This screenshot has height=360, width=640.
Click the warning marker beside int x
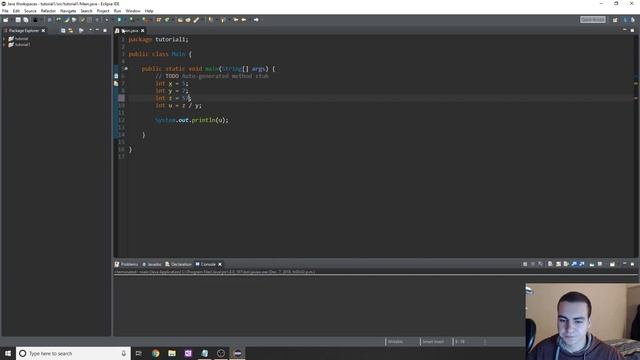[x=116, y=83]
